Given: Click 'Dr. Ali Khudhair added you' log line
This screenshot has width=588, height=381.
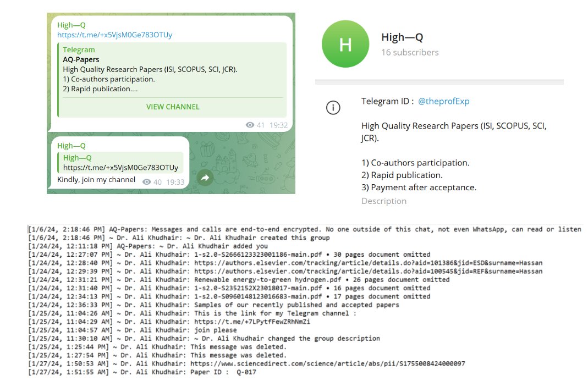Looking at the screenshot, I should point(148,246).
